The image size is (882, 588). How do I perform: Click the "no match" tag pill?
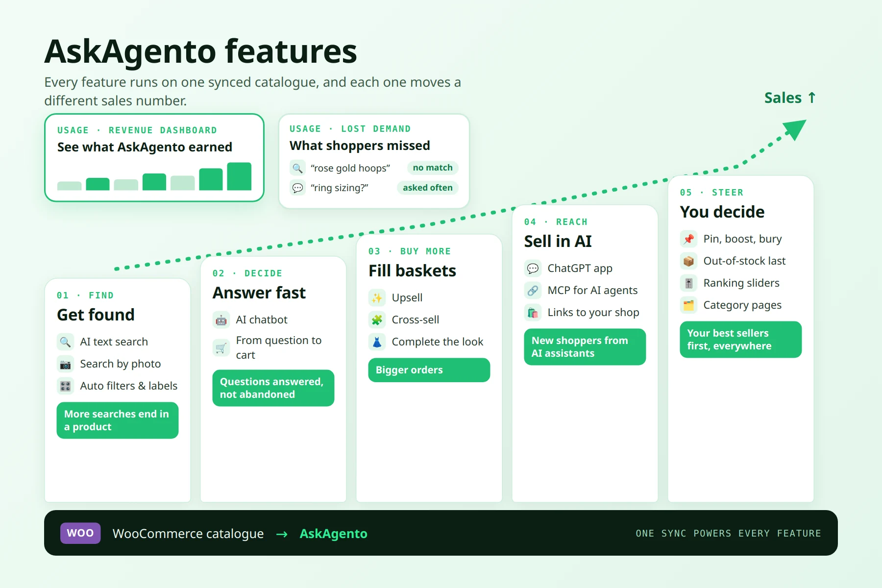433,168
